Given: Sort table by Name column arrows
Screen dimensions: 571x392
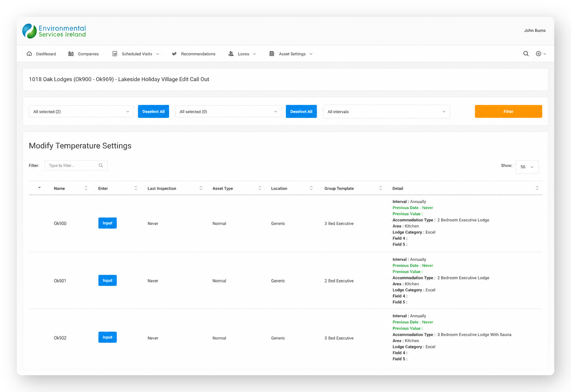Looking at the screenshot, I should click(x=86, y=188).
